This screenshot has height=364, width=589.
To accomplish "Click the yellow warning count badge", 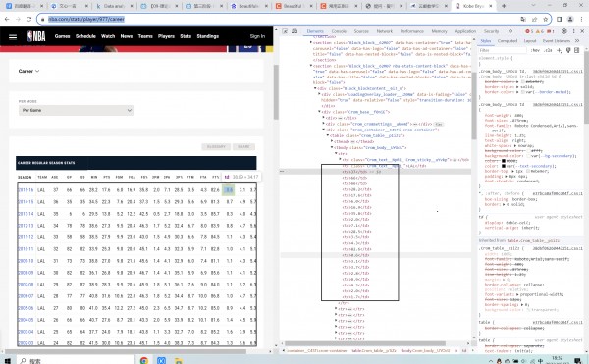I will click(x=539, y=31).
